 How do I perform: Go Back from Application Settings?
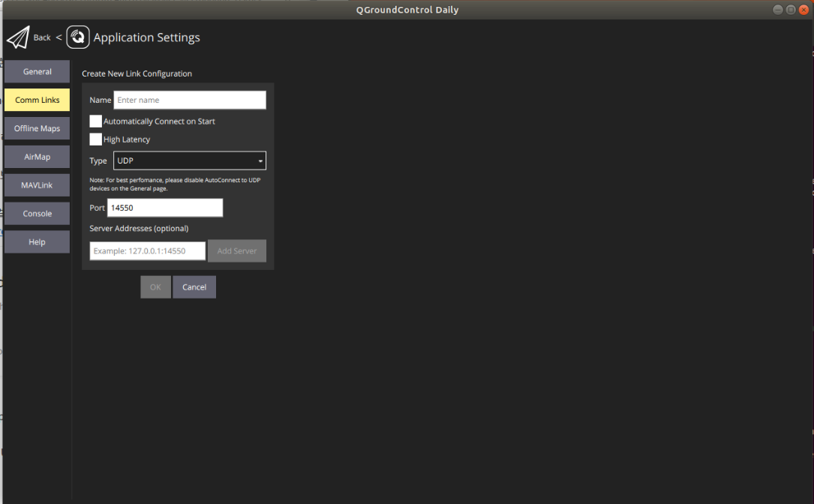point(42,37)
